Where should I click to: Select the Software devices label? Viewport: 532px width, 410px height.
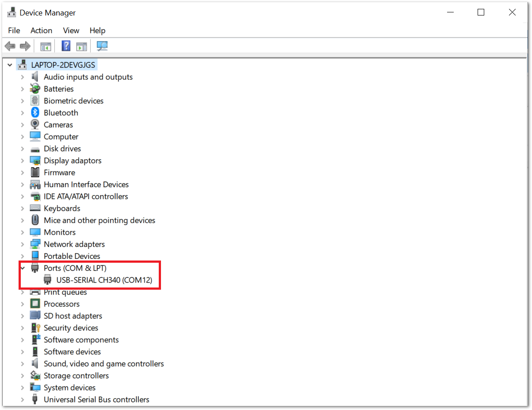[x=72, y=352]
